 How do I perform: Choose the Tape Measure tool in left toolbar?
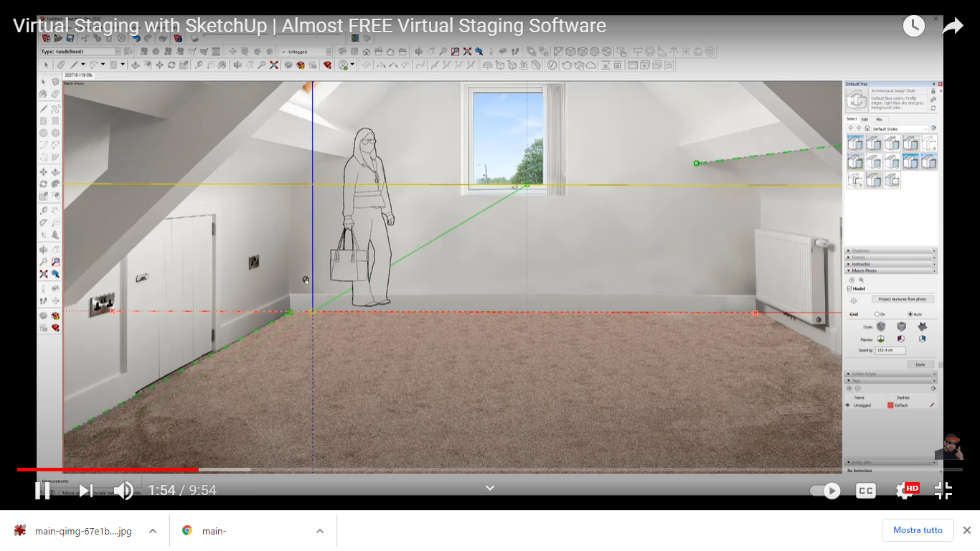pyautogui.click(x=43, y=211)
